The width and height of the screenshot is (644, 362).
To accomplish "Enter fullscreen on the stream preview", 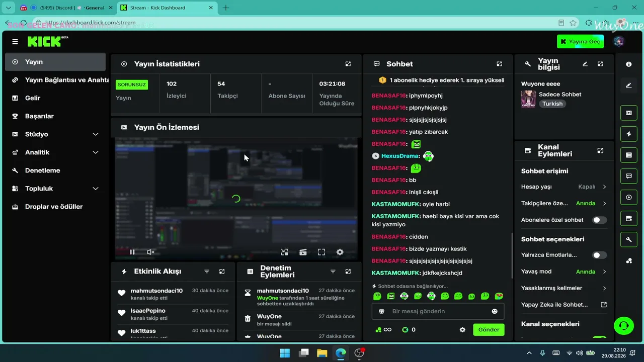I will point(321,252).
